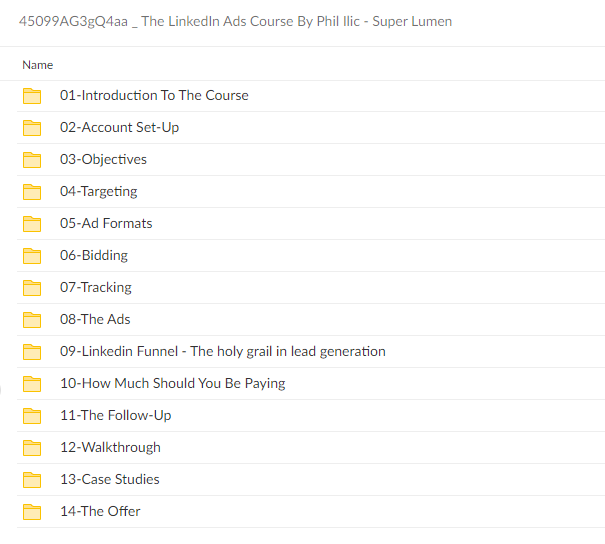Open 09-Linkedin Funnel holy grail folder name
Viewport: 605px width, 544px height.
[222, 352]
